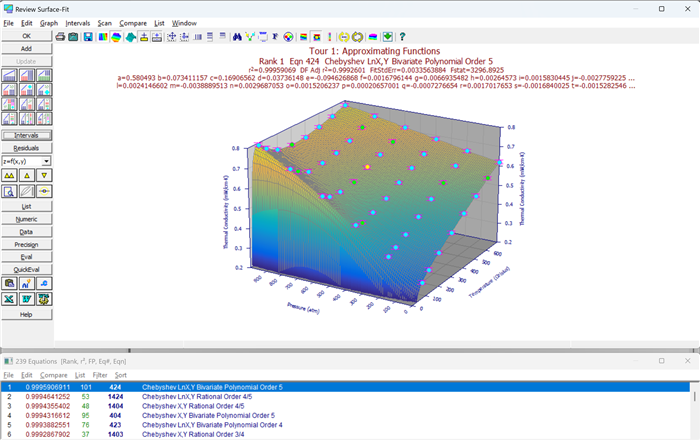Image resolution: width=700 pixels, height=440 pixels.
Task: Open the File menu of Review Surface-Fit
Action: click(8, 23)
